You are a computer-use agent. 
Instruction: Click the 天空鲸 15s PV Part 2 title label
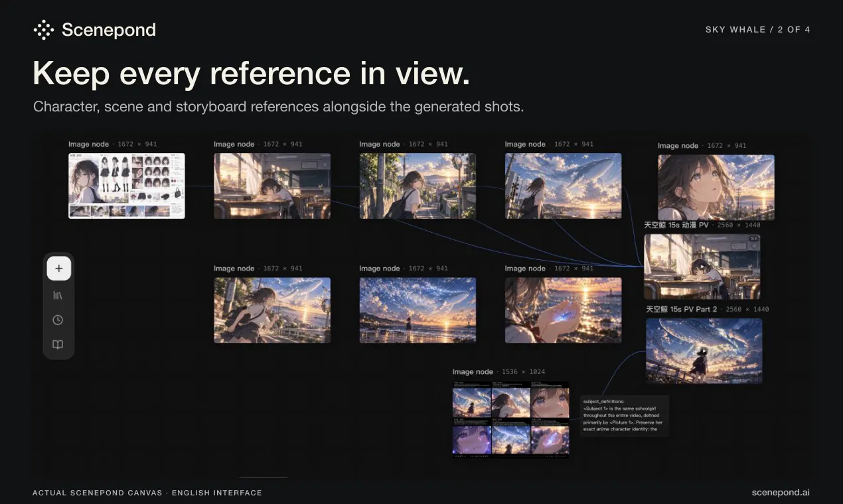click(682, 309)
